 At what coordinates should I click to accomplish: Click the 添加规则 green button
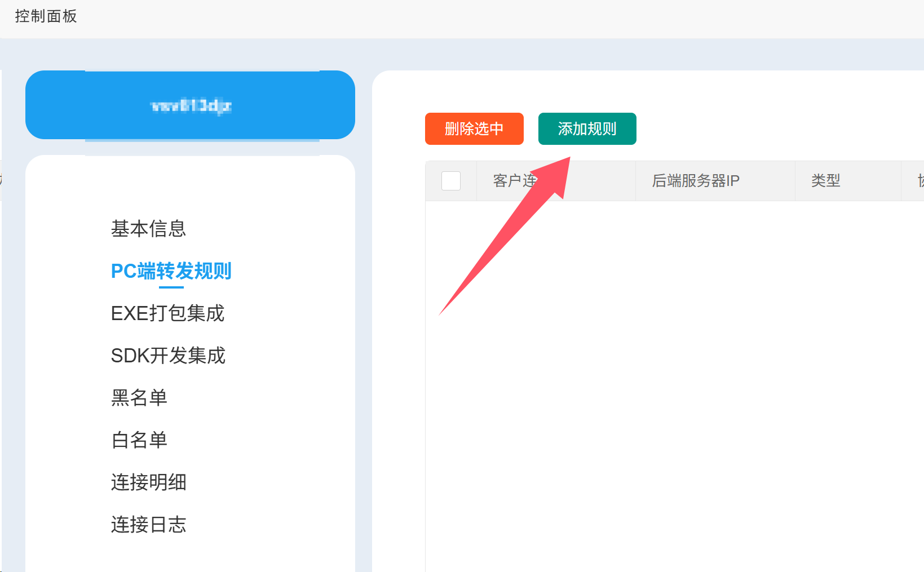(x=587, y=128)
